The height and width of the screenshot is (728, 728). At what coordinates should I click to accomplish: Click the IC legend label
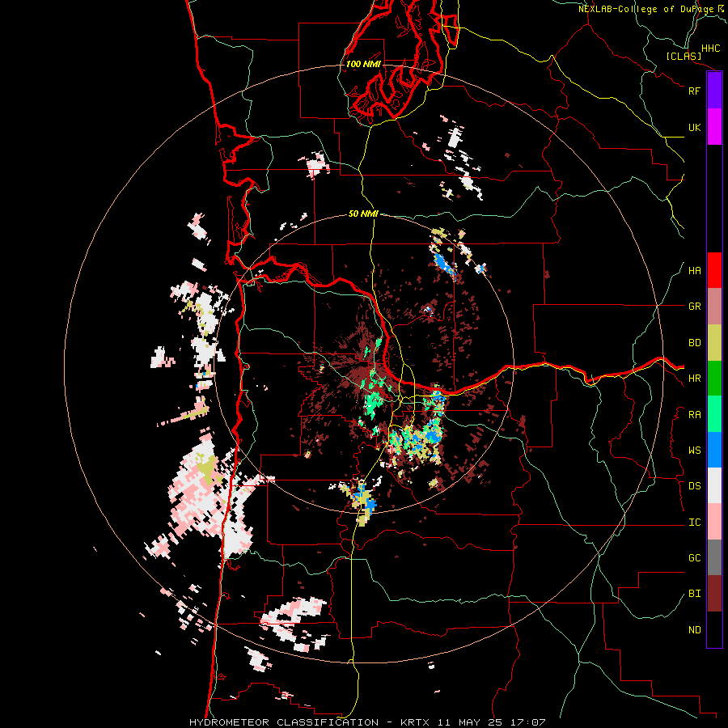point(694,523)
